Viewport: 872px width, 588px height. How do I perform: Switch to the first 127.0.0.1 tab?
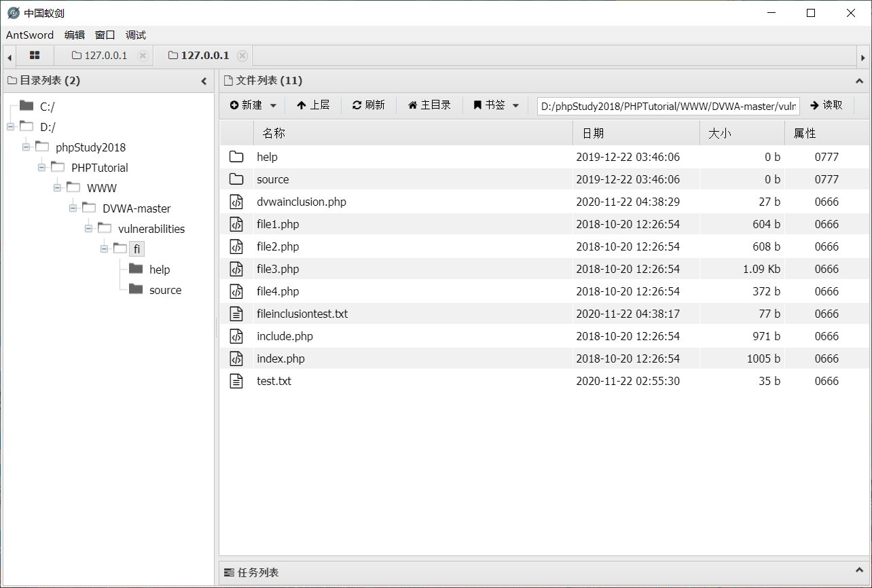pyautogui.click(x=100, y=56)
